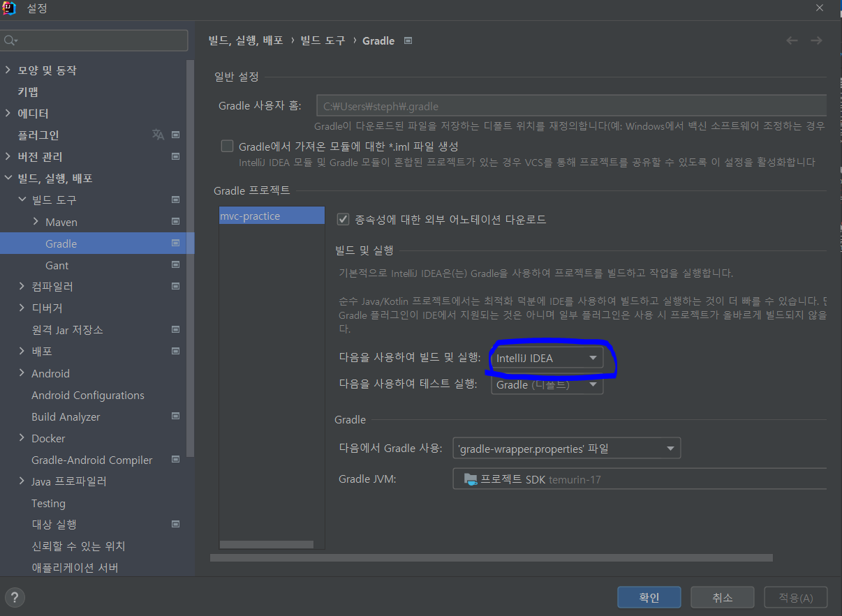This screenshot has width=842, height=616.
Task: Collapse the 빌드, 실행, 배포 section
Action: tap(8, 178)
